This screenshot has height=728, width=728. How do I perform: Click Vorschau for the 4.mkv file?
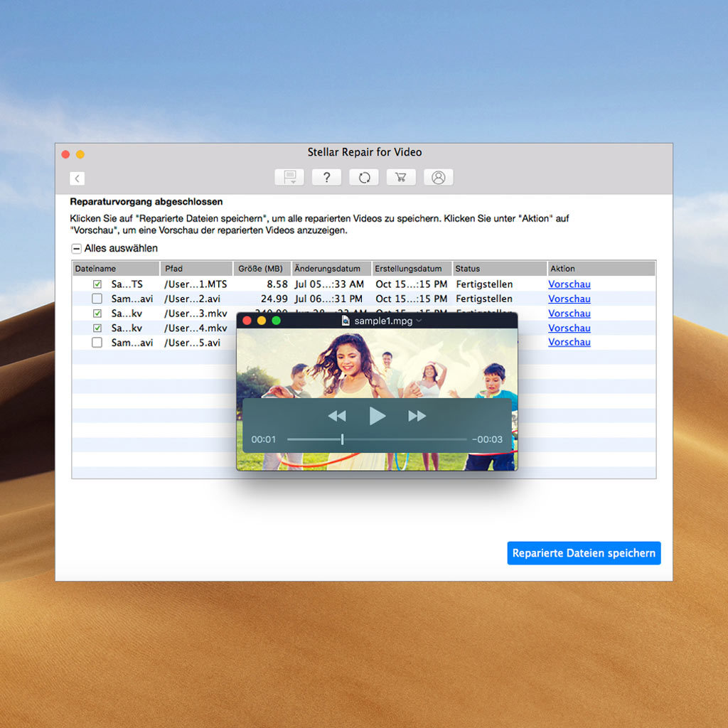[x=569, y=328]
